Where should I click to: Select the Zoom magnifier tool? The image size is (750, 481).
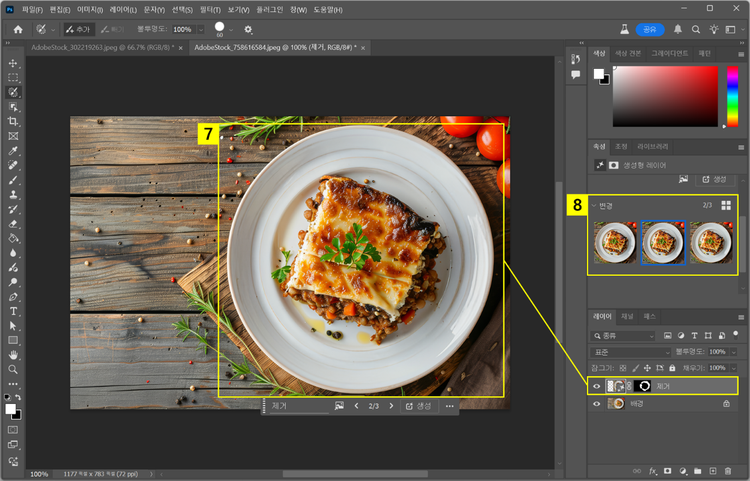[13, 369]
